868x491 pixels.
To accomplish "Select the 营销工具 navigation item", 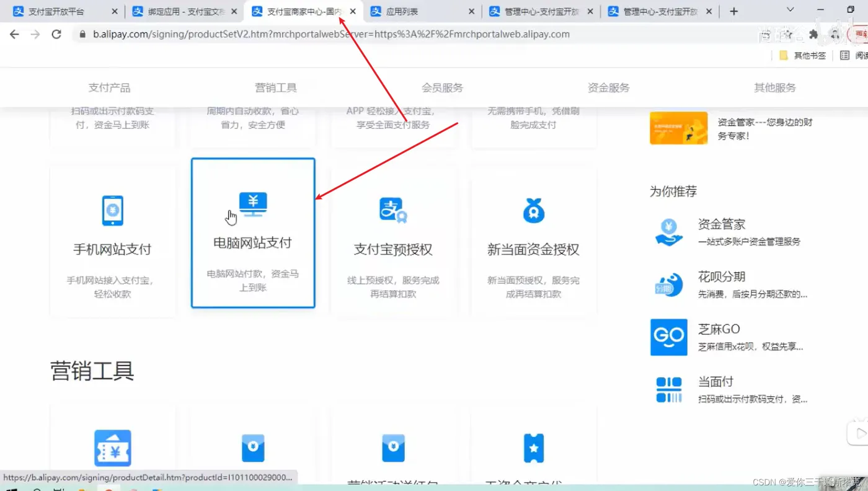I will (x=276, y=87).
